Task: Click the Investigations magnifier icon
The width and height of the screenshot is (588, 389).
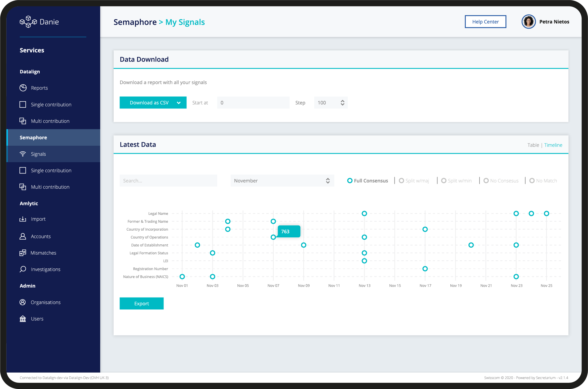Action: pos(23,269)
